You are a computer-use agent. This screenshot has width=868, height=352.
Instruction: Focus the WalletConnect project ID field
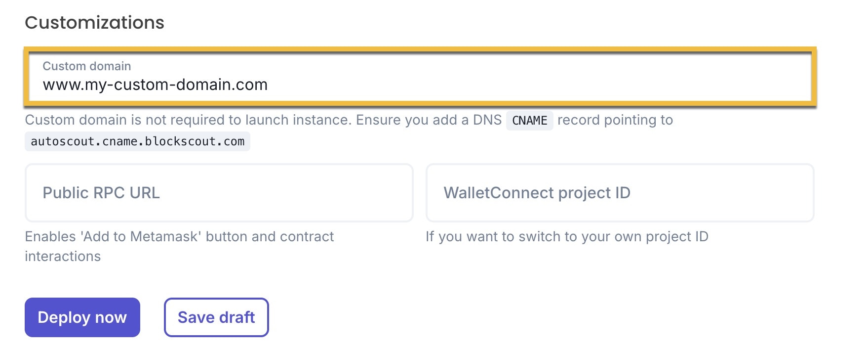tap(620, 193)
